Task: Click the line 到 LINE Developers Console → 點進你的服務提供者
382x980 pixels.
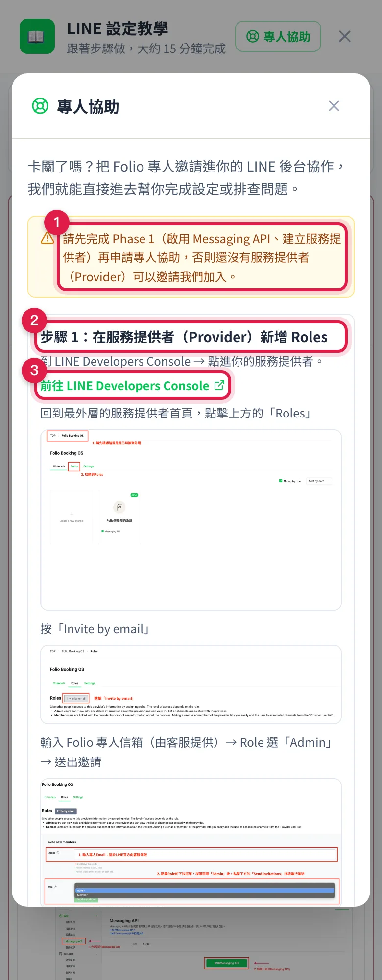Action: [x=182, y=361]
